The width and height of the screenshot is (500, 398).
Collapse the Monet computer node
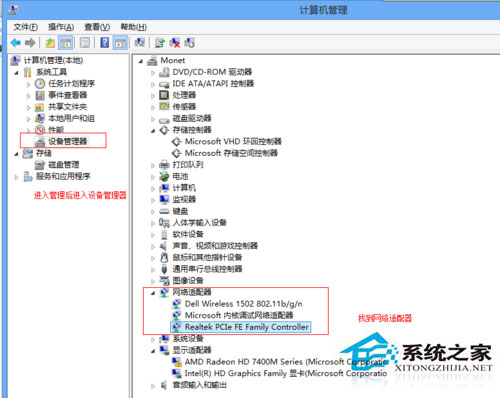coord(141,61)
